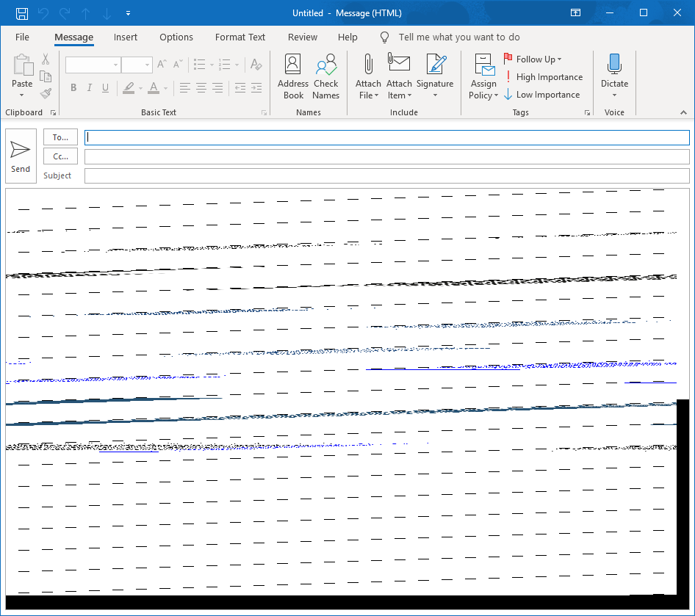Toggle Underline formatting
Image resolution: width=695 pixels, height=616 pixels.
(106, 87)
